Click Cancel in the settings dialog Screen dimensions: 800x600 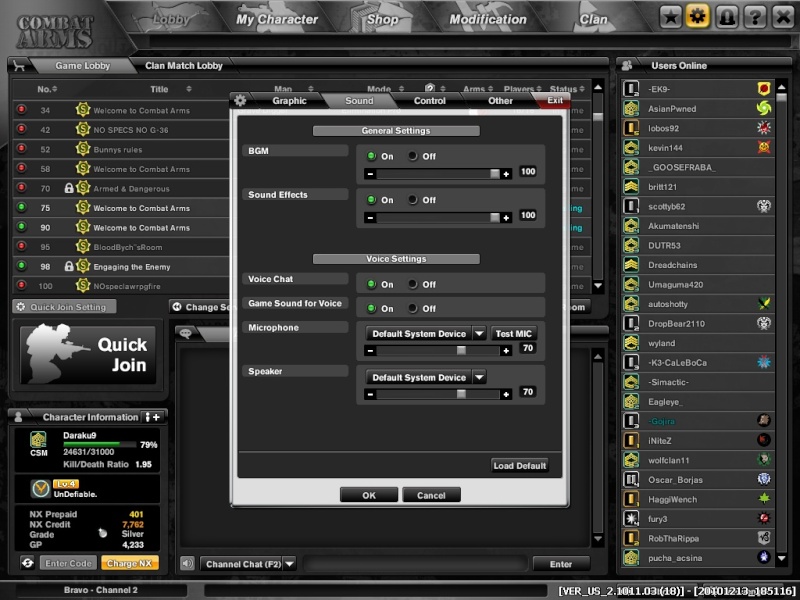coord(431,495)
